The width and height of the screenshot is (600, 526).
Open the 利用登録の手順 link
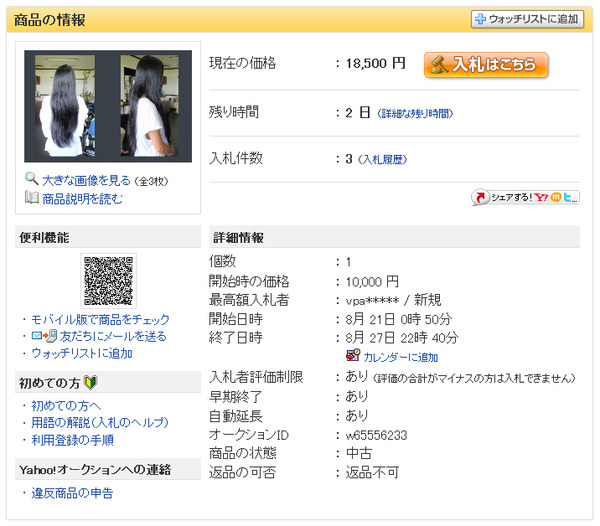[72, 440]
